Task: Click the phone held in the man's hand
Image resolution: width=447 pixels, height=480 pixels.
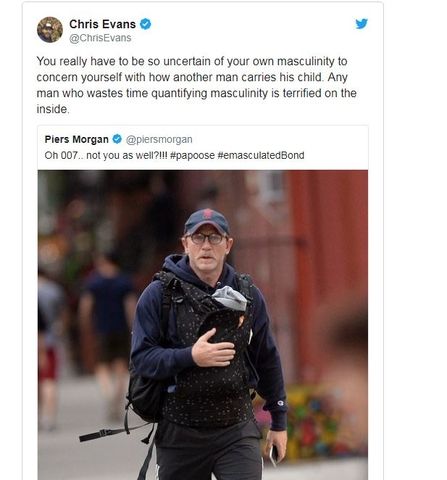Action: 274,456
